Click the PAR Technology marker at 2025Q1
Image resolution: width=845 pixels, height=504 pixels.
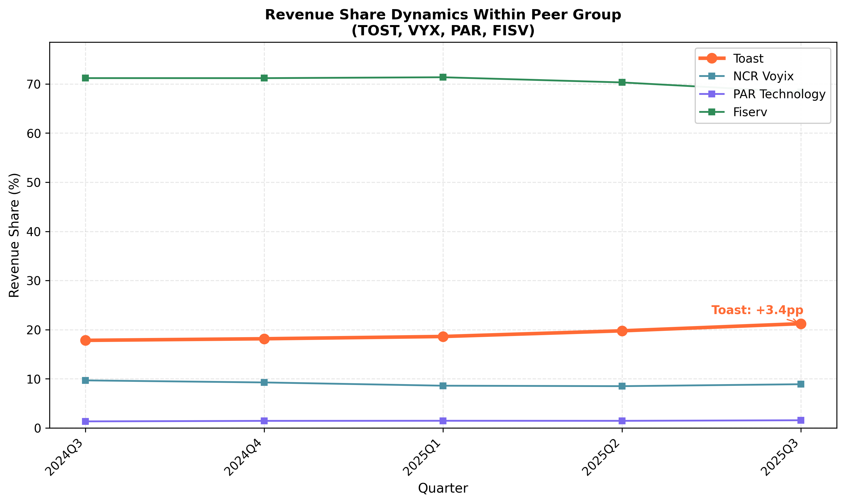click(x=443, y=421)
